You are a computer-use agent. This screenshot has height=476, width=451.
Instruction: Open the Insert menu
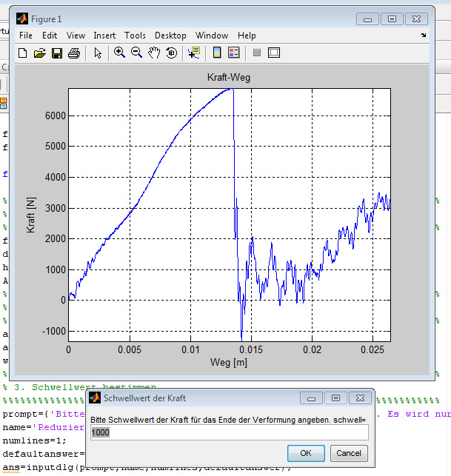[x=104, y=35]
